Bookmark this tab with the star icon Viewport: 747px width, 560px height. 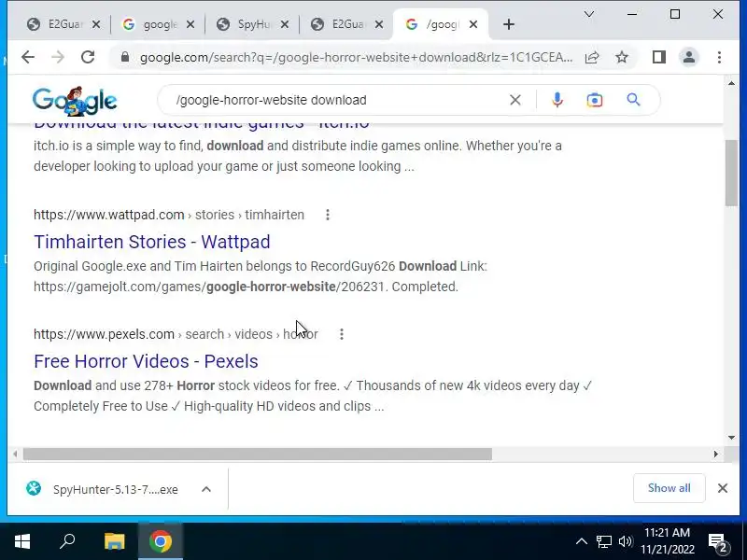(622, 58)
